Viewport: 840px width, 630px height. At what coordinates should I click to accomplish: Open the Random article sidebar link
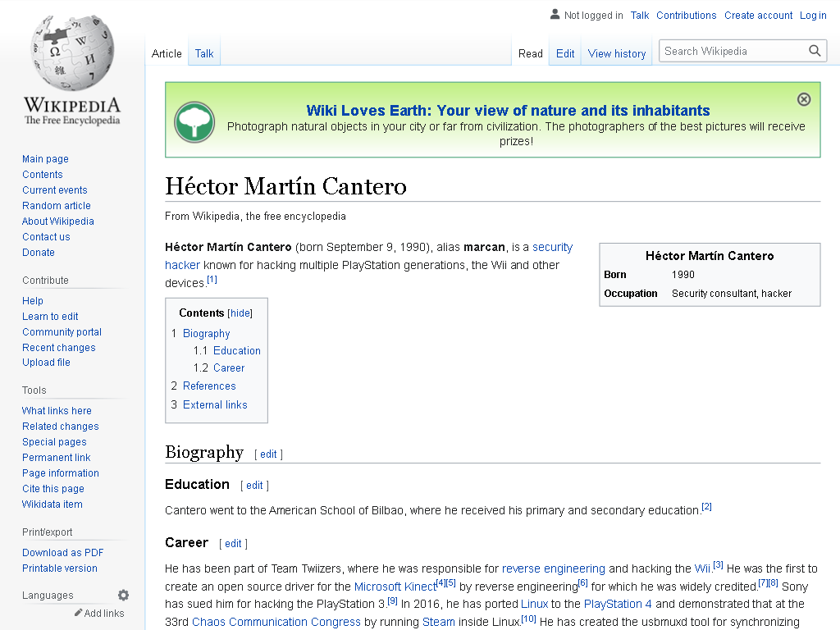tap(57, 206)
